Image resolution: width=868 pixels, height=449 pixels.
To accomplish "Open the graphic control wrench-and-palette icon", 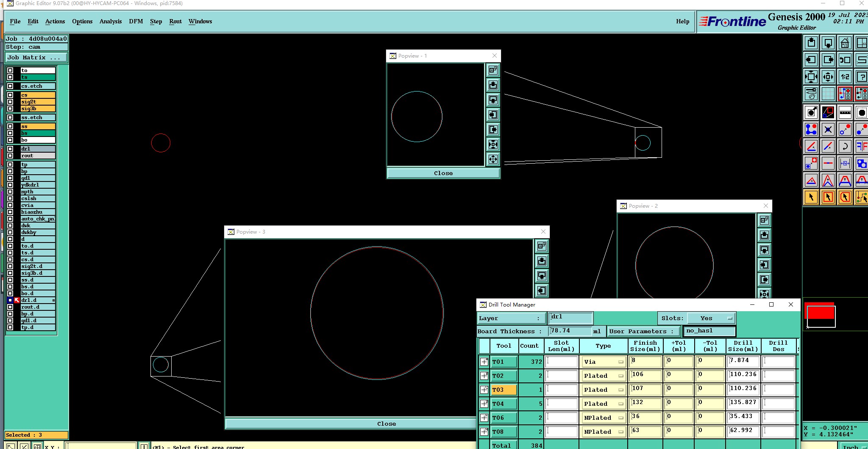I will pos(811,93).
